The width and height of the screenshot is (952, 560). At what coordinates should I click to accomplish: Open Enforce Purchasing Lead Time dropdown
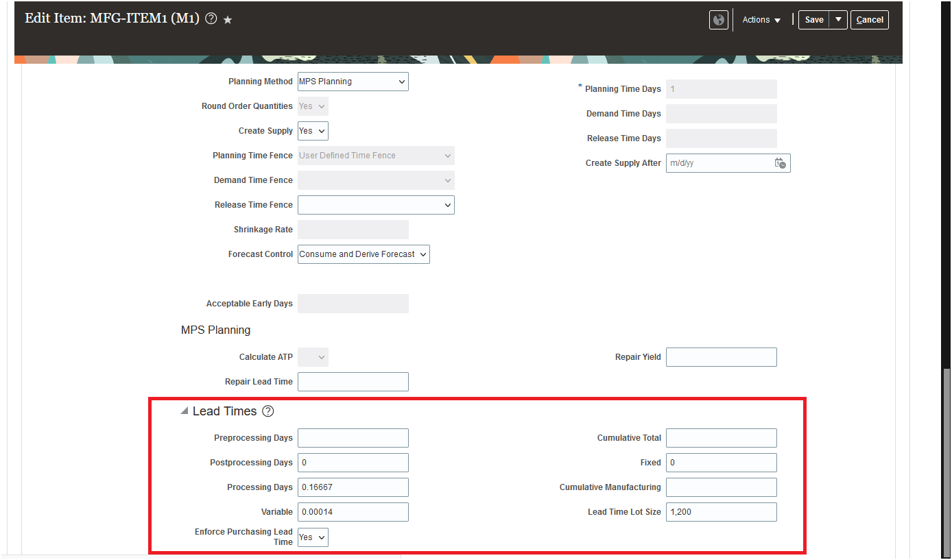(x=313, y=537)
